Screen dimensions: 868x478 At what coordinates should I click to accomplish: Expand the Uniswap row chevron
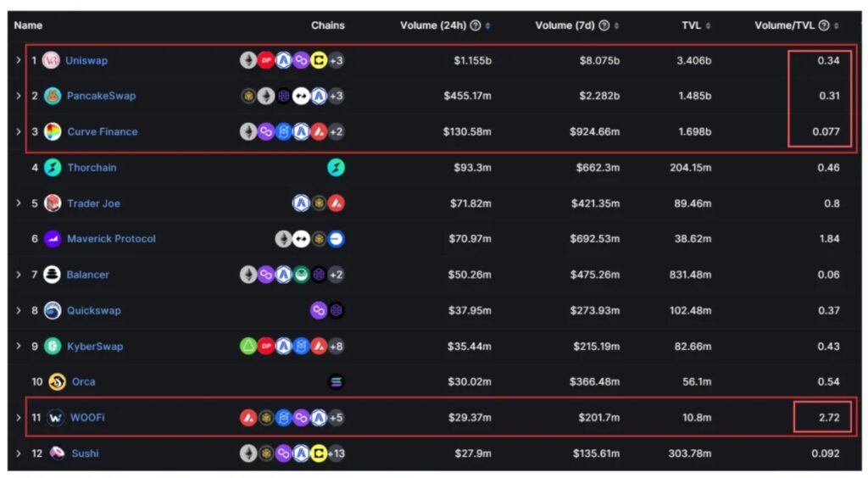pos(19,60)
